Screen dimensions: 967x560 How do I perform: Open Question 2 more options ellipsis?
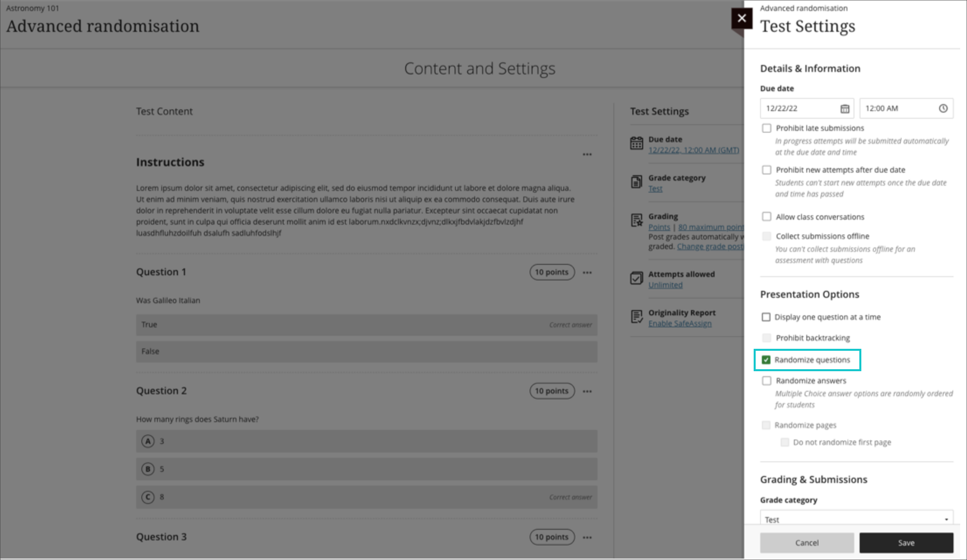[587, 391]
